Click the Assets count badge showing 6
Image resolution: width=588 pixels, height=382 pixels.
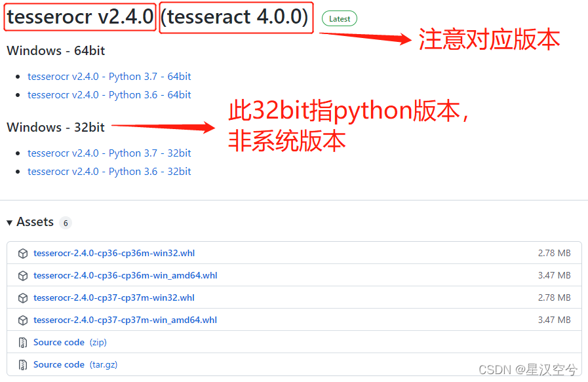coord(65,223)
